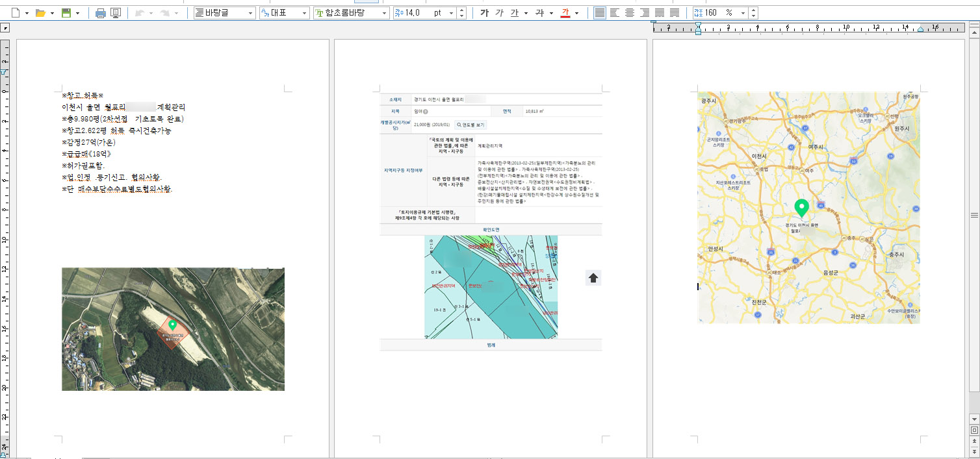Click the printer icon
Viewport: 980px width, 459px height.
[x=101, y=13]
